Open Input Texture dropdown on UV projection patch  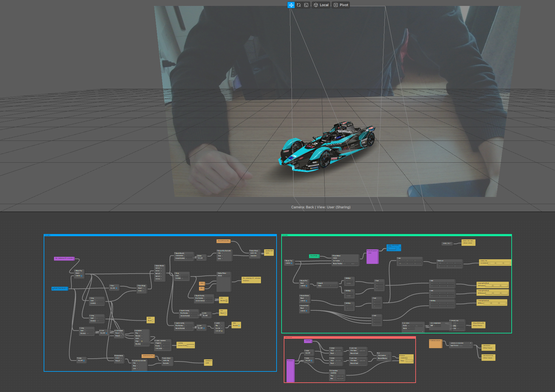tap(465, 346)
